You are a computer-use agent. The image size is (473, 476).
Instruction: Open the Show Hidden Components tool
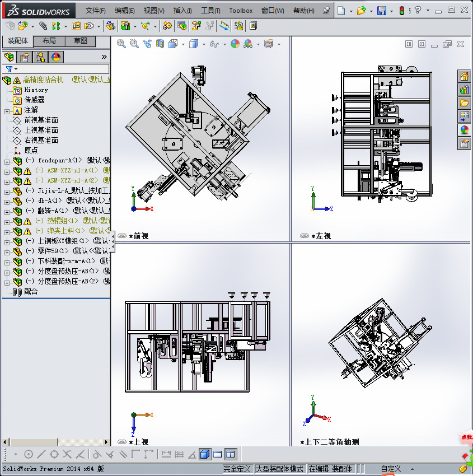pos(110,26)
